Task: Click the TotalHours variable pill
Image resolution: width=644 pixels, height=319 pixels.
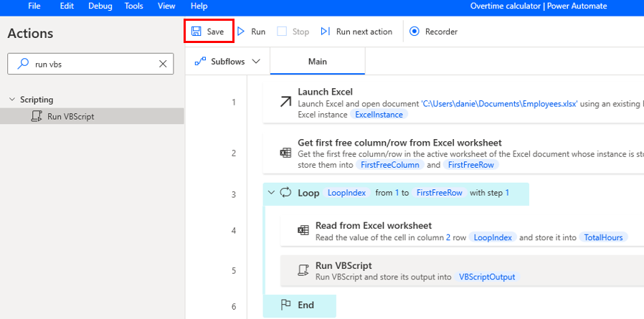Action: pos(603,237)
